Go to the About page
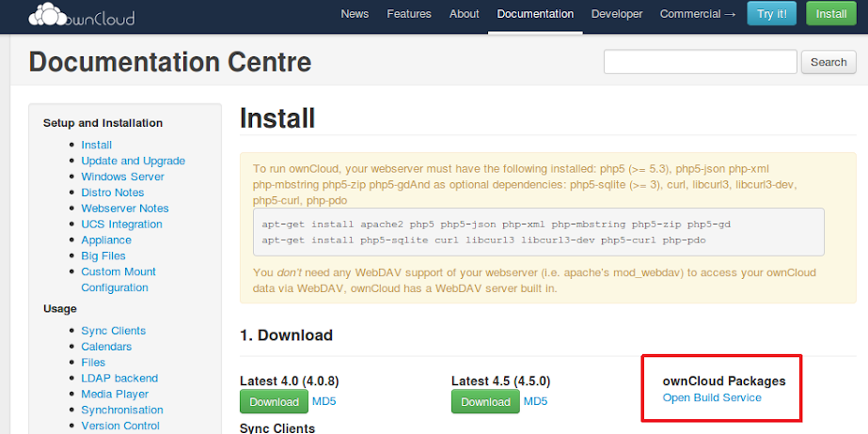 coord(464,14)
